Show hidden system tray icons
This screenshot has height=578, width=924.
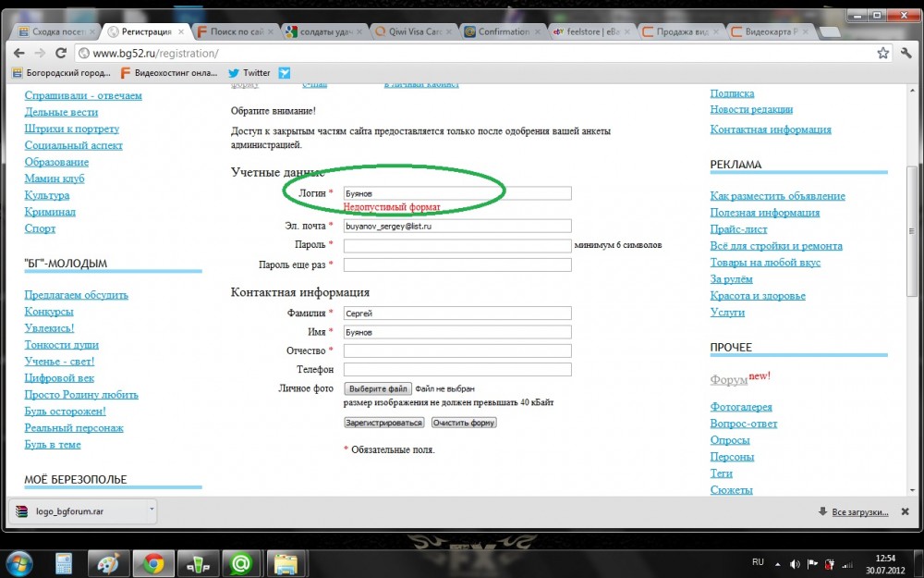pyautogui.click(x=778, y=562)
